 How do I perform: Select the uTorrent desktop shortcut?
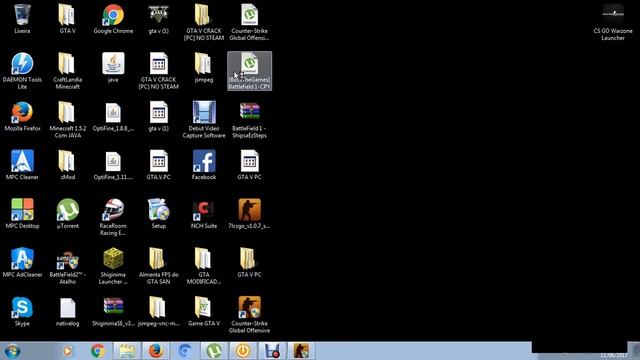67,214
